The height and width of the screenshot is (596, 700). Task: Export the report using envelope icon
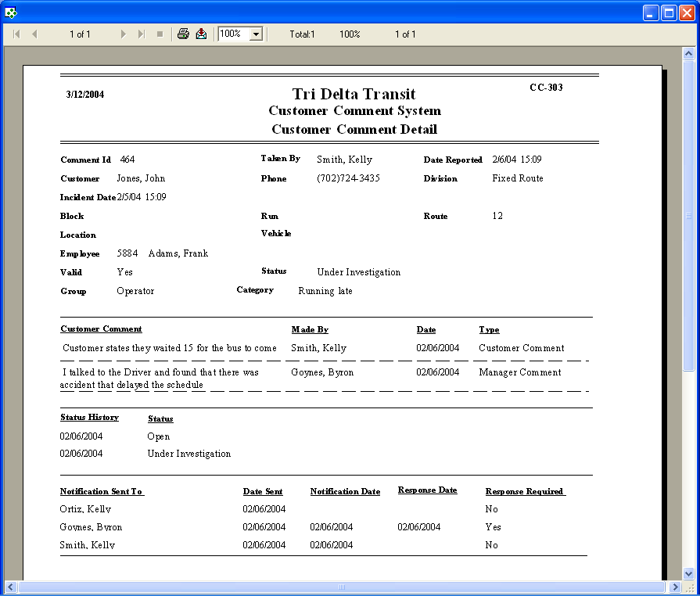tap(201, 34)
